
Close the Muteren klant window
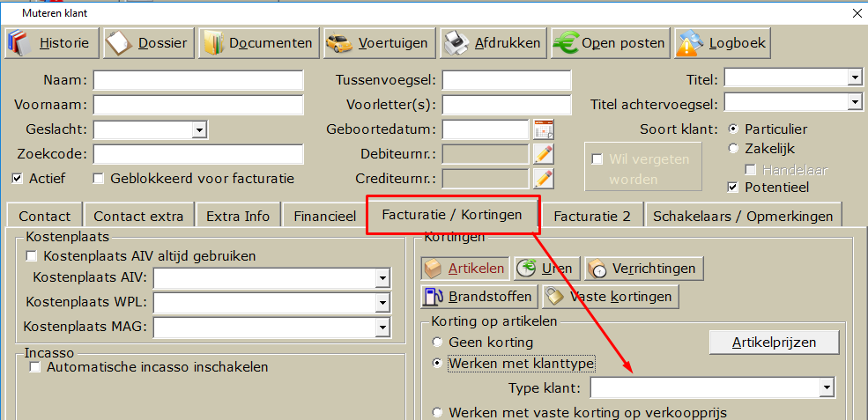point(857,13)
